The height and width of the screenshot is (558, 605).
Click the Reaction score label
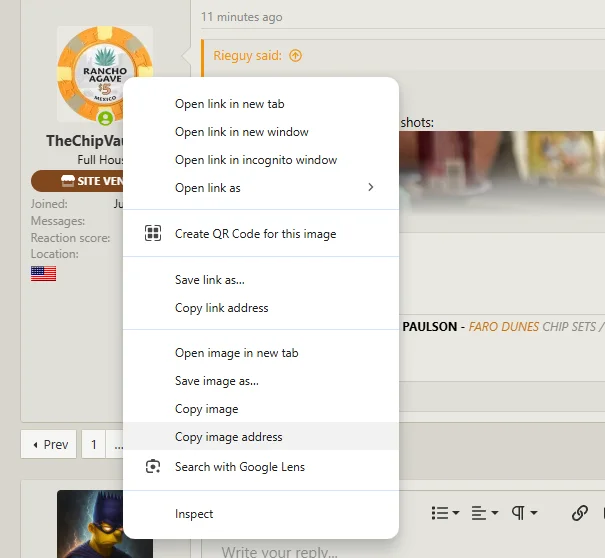point(70,238)
